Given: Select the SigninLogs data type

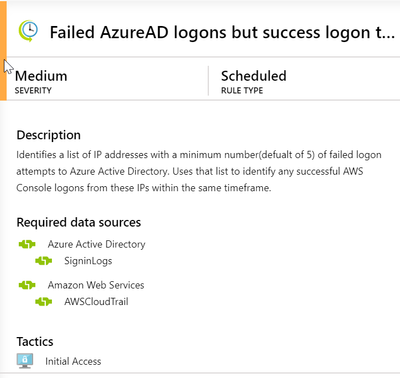Looking at the screenshot, I should pos(88,261).
